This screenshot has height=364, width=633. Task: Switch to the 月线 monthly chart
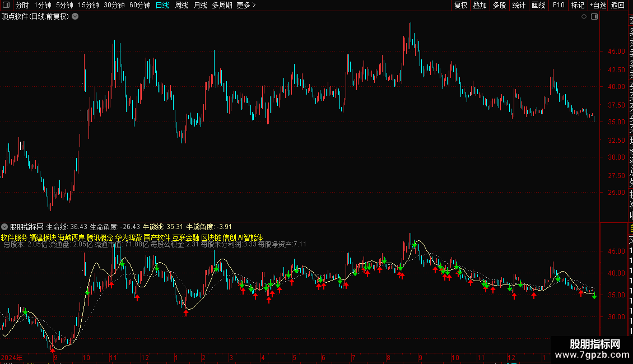[200, 5]
